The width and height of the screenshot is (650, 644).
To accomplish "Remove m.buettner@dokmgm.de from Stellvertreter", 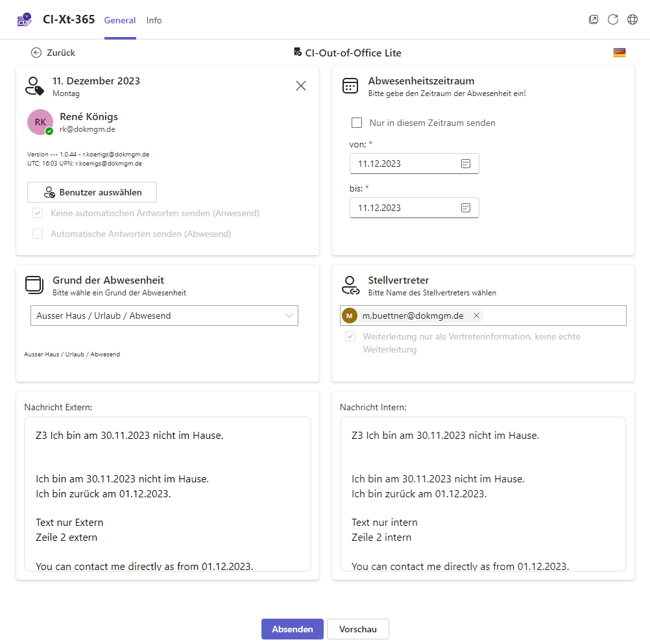I will 476,316.
